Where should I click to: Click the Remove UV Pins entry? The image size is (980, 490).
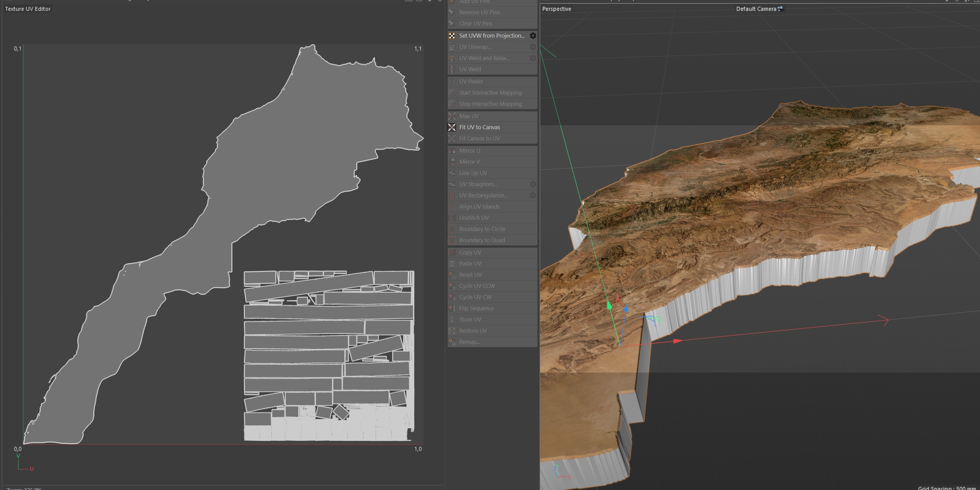click(x=479, y=13)
